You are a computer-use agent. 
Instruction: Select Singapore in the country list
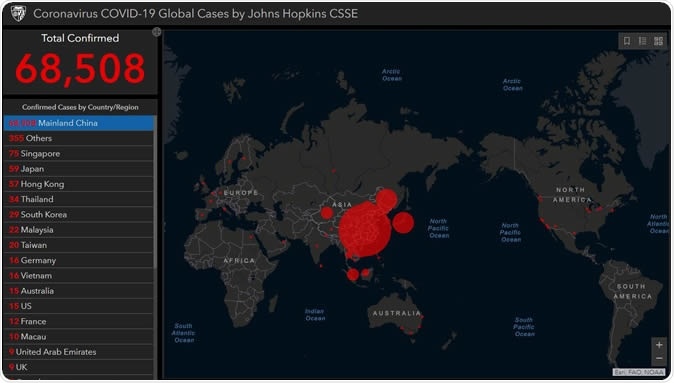79,153
